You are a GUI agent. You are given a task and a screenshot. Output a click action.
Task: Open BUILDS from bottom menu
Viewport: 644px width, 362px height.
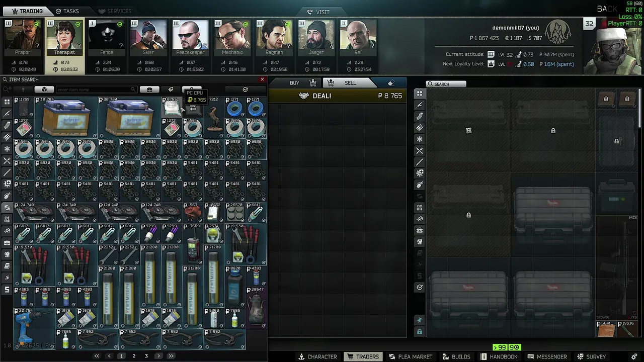(456, 356)
